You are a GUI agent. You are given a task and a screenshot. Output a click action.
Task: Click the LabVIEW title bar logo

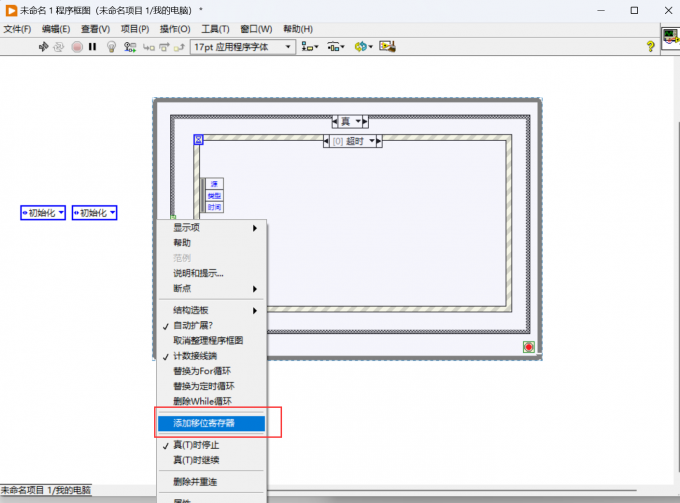click(11, 10)
